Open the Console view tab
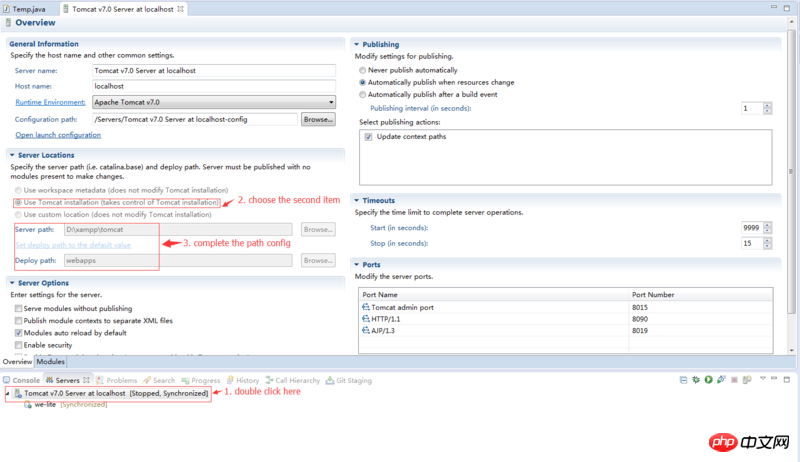 pos(21,380)
